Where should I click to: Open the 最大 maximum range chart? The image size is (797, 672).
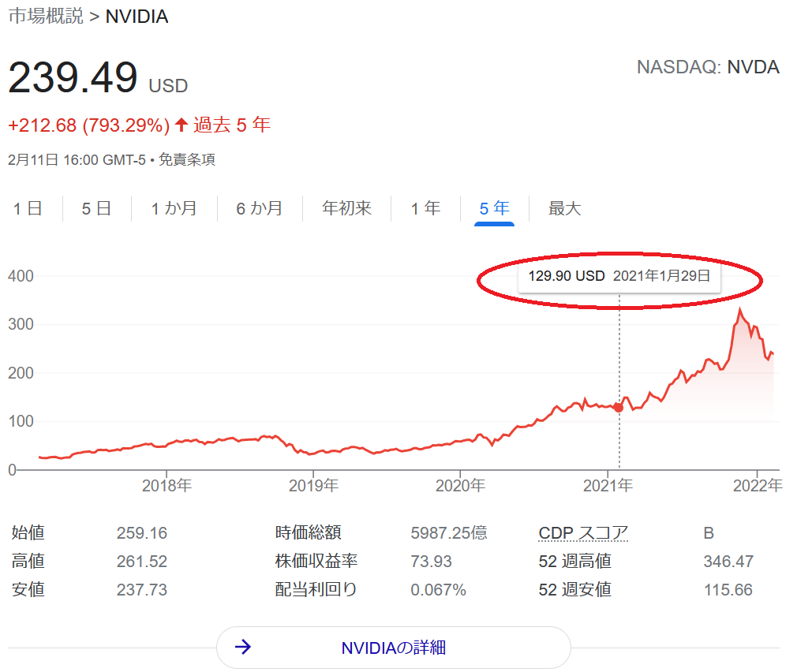point(564,209)
